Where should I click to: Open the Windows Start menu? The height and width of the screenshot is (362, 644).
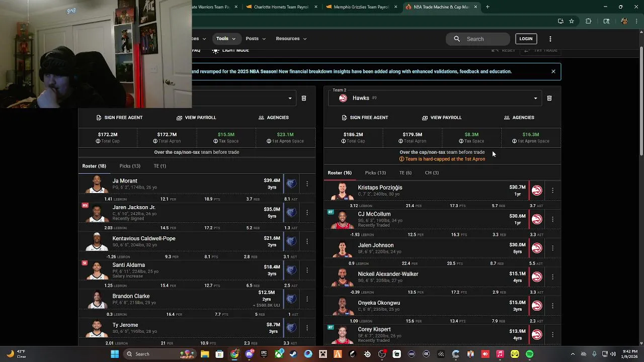[x=115, y=354]
